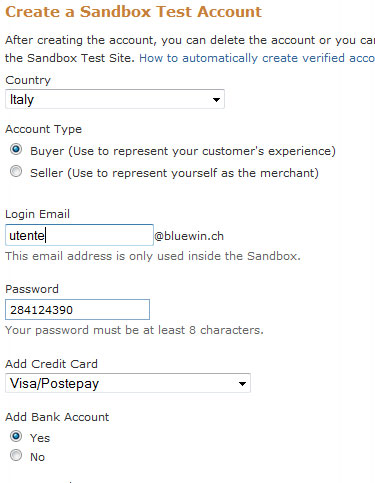Open the automatically create verified accounts link

257,58
